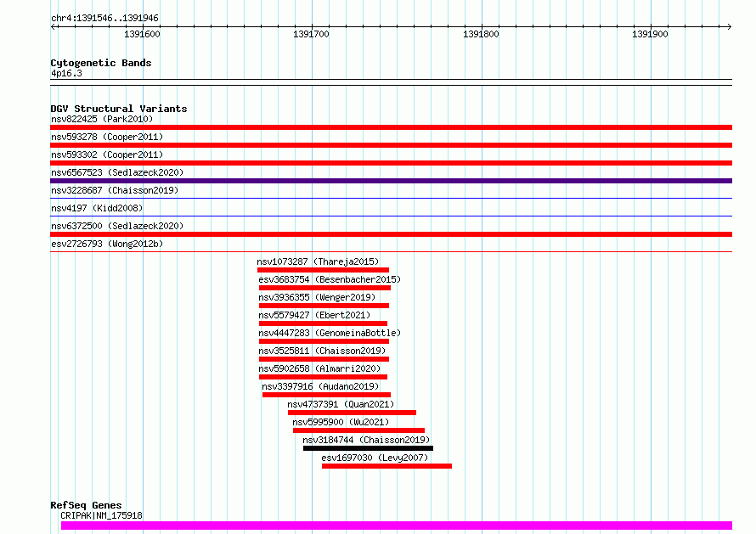Click the 4p16.3 cytogenetic band bar
The width and height of the screenshot is (756, 534).
coord(391,82)
